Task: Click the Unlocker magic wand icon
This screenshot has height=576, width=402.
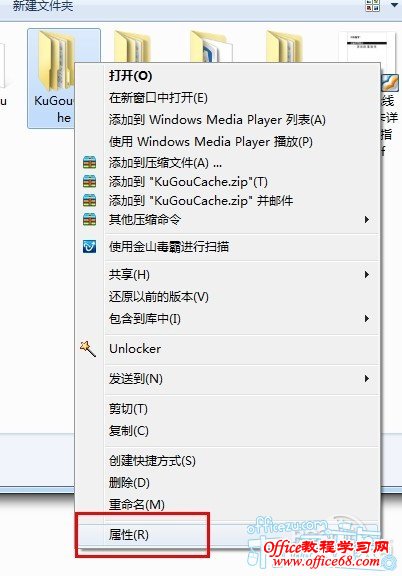Action: coord(88,349)
